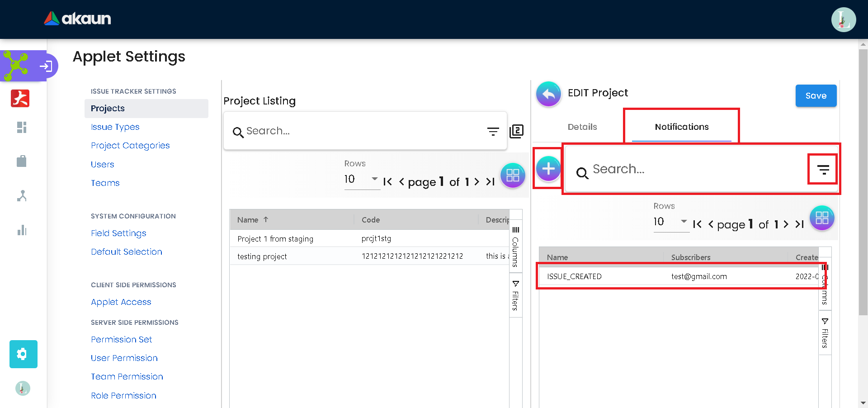Go to previous page in Notifications list
This screenshot has height=408, width=868.
pos(711,224)
